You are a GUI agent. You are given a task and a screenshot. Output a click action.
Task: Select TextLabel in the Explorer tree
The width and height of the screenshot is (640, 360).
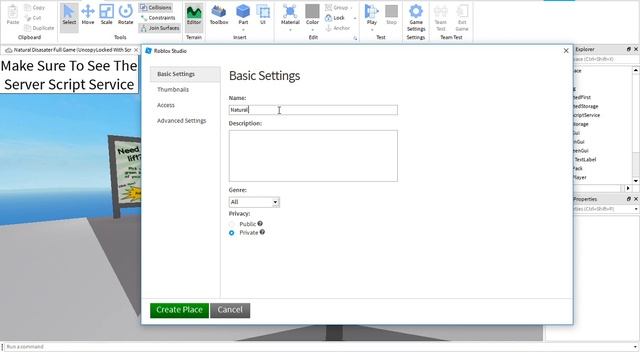click(585, 160)
